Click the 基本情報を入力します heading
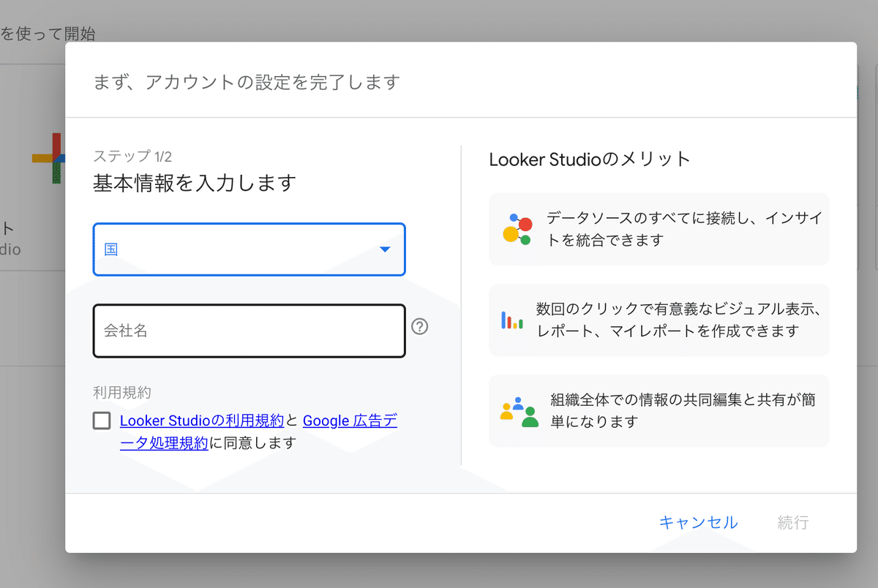The height and width of the screenshot is (588, 878). [x=195, y=183]
